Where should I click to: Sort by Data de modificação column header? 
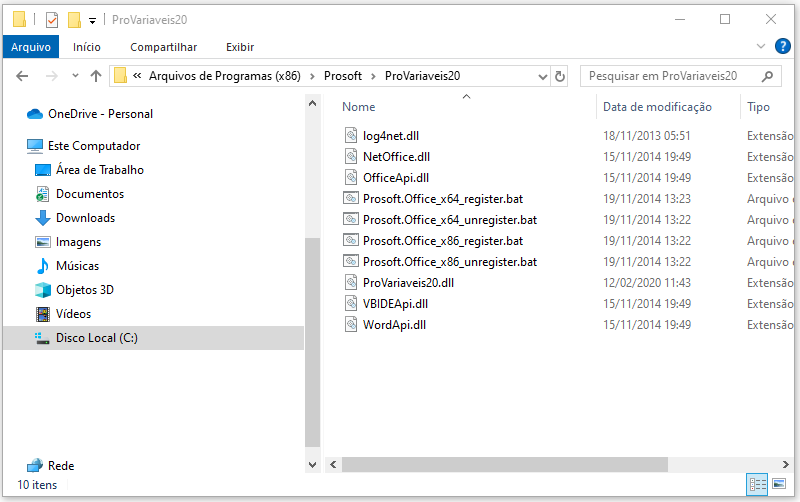657,107
